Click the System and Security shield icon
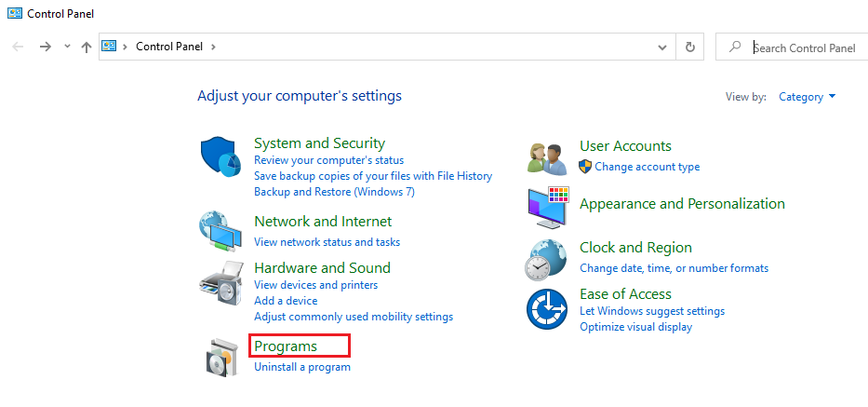Image resolution: width=868 pixels, height=407 pixels. pyautogui.click(x=221, y=156)
